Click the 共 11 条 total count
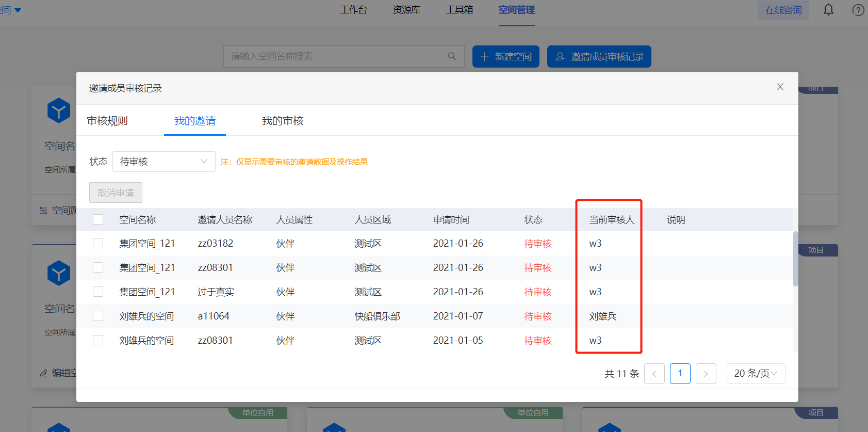Image resolution: width=868 pixels, height=432 pixels. [x=621, y=374]
